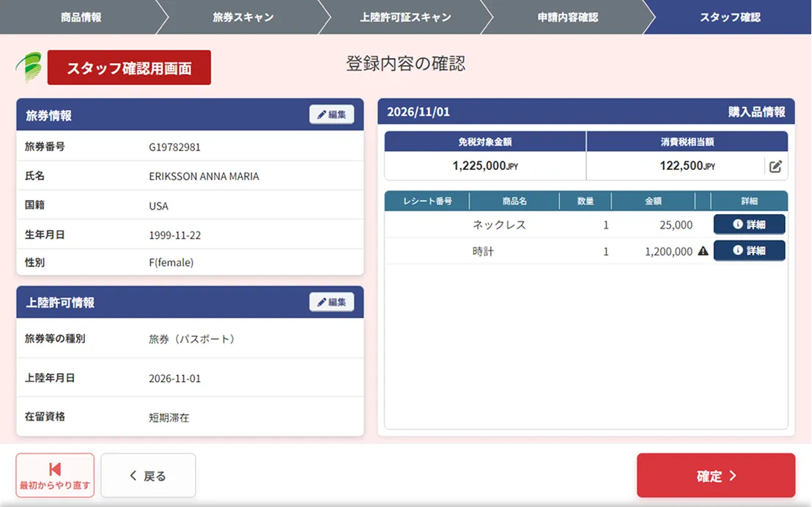This screenshot has height=507, width=812.
Task: Click the warning triangle beside 1,200,000
Action: click(x=703, y=251)
